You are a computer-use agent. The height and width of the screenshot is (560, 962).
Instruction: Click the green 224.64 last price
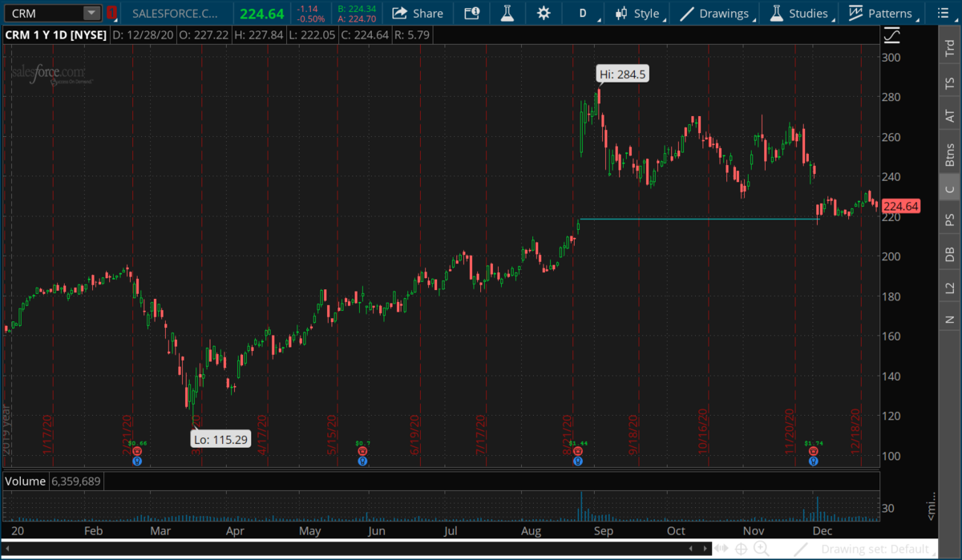pyautogui.click(x=263, y=14)
